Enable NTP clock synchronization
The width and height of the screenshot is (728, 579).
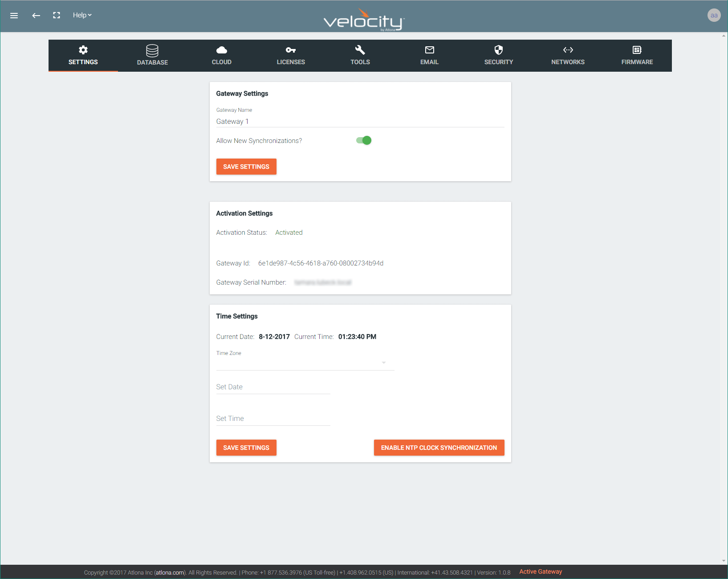click(439, 448)
